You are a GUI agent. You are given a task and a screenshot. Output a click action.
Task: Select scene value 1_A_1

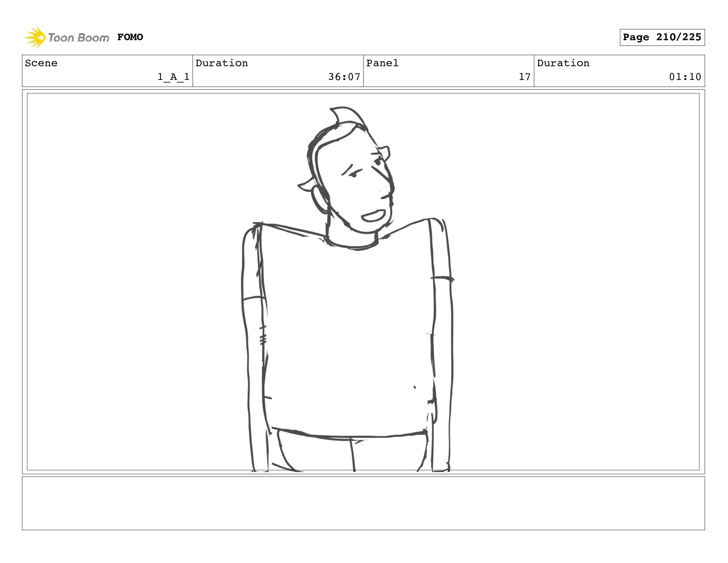pyautogui.click(x=173, y=77)
